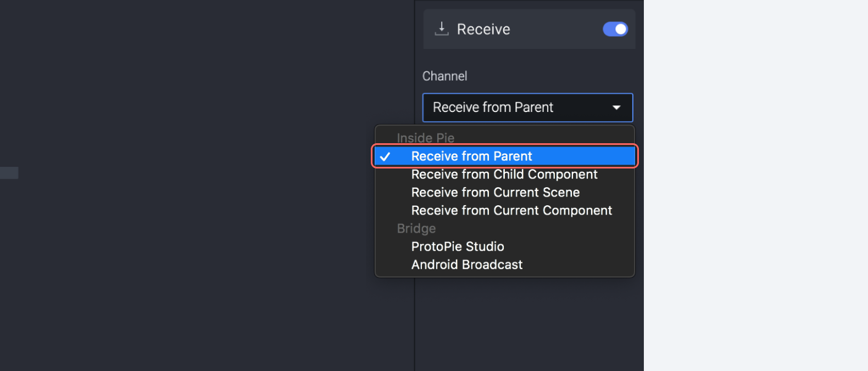Click the highlighted Receive from Parent option
Image resolution: width=868 pixels, height=371 pixels.
tap(471, 156)
